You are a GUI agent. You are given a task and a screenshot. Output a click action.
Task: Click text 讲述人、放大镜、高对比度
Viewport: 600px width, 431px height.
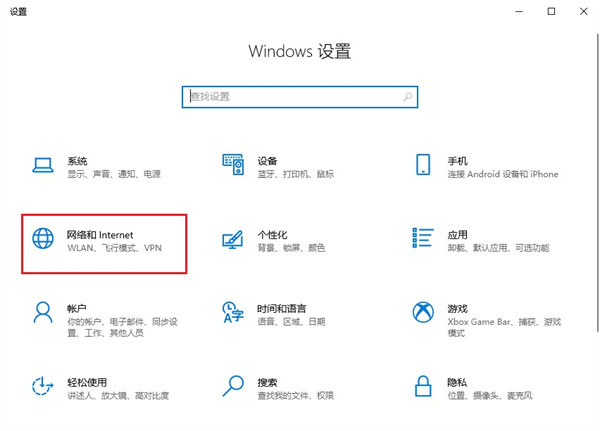pyautogui.click(x=118, y=395)
